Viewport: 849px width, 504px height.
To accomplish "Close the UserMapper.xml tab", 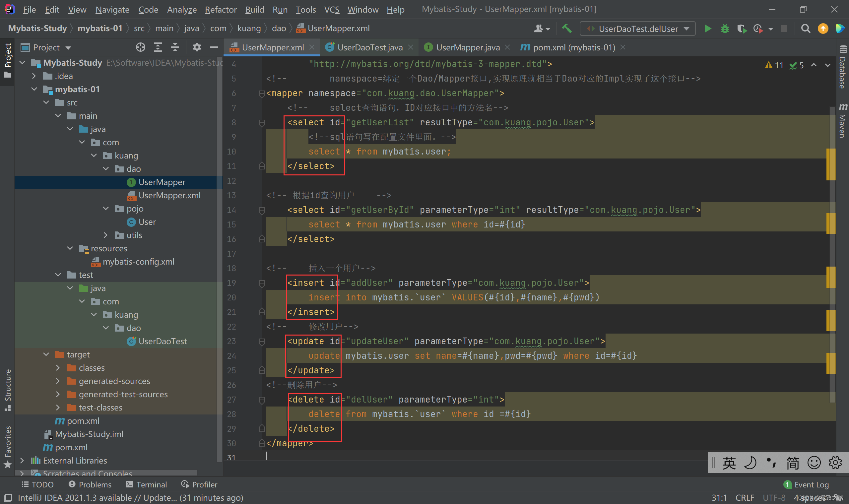I will (x=312, y=47).
